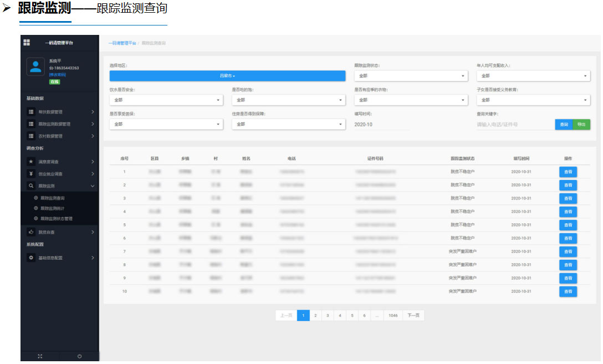
Task: Click the 一码清管理平台 breadcrumb link
Action: click(122, 43)
